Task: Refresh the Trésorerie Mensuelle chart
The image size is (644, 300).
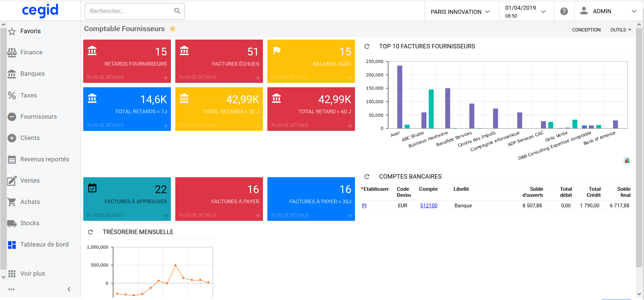Action: [90, 232]
